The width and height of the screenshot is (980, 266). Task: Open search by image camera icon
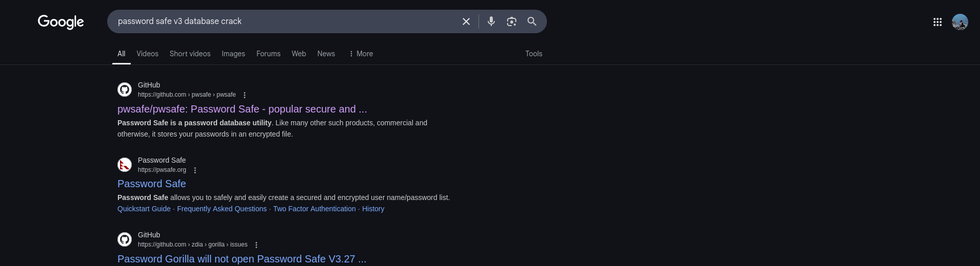click(512, 21)
